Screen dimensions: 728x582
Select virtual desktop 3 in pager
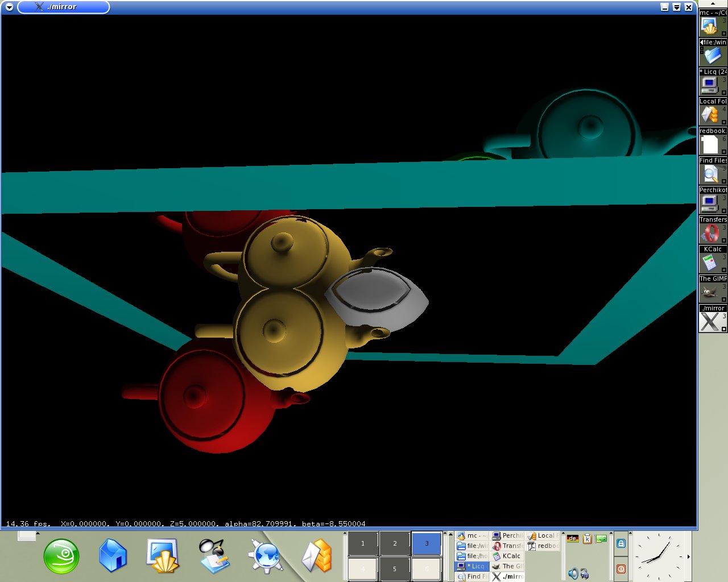coord(427,543)
